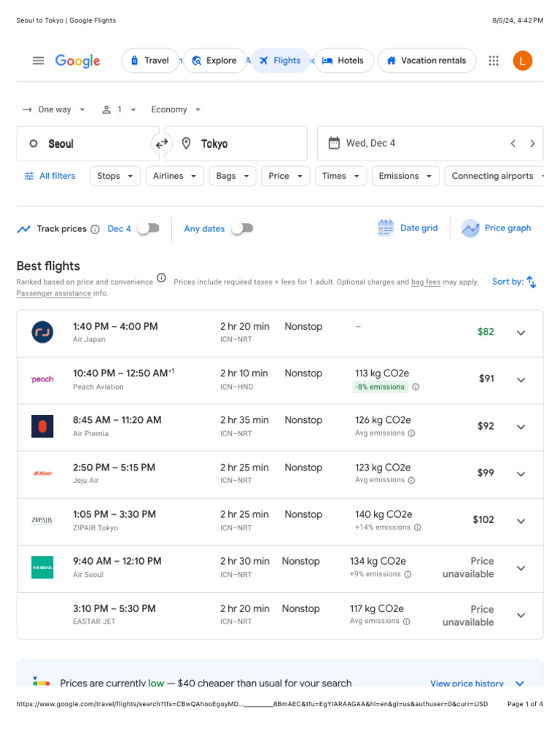
Task: Click the sliders icon in All filters
Action: 29,176
